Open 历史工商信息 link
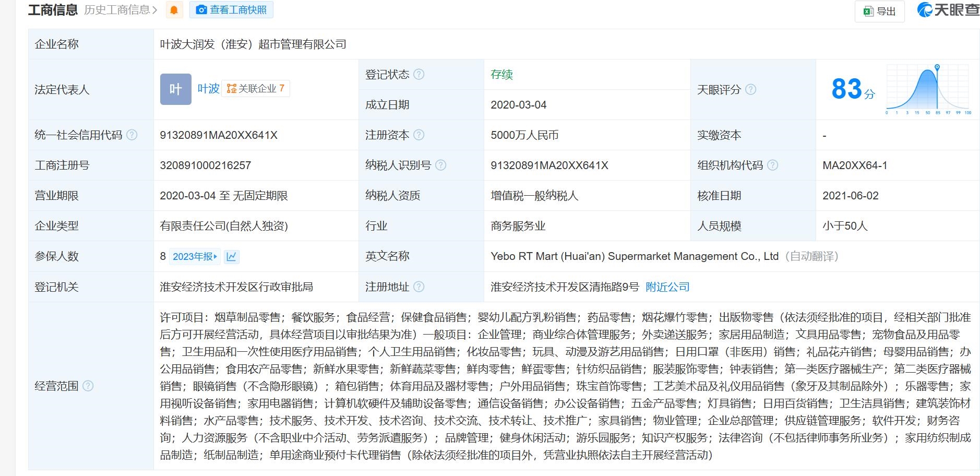The image size is (980, 476). pos(121,10)
